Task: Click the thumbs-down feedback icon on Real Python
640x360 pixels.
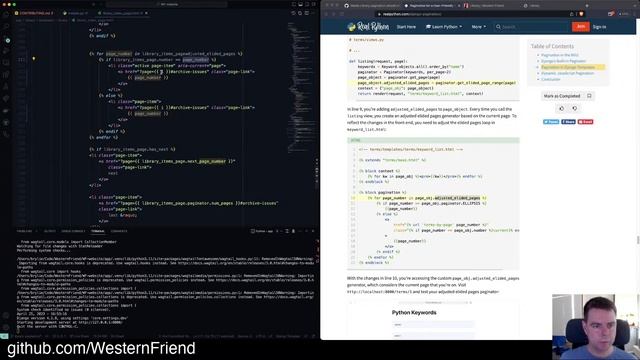Action: pyautogui.click(x=575, y=109)
